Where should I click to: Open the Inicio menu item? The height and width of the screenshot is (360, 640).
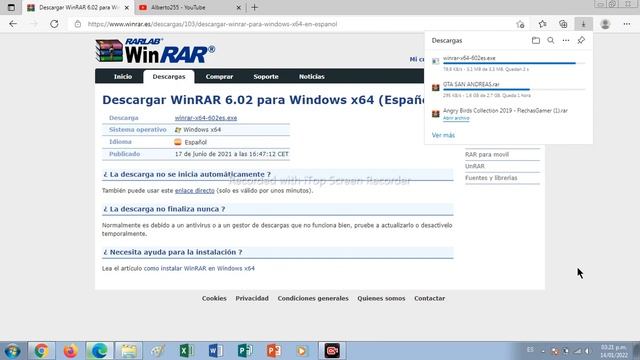(123, 77)
